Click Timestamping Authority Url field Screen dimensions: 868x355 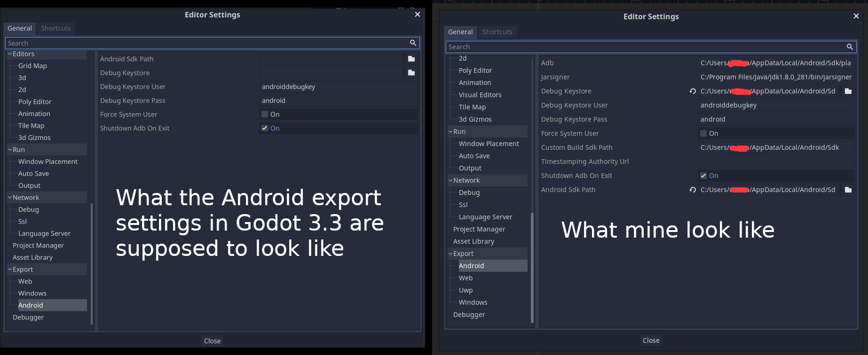pos(776,162)
